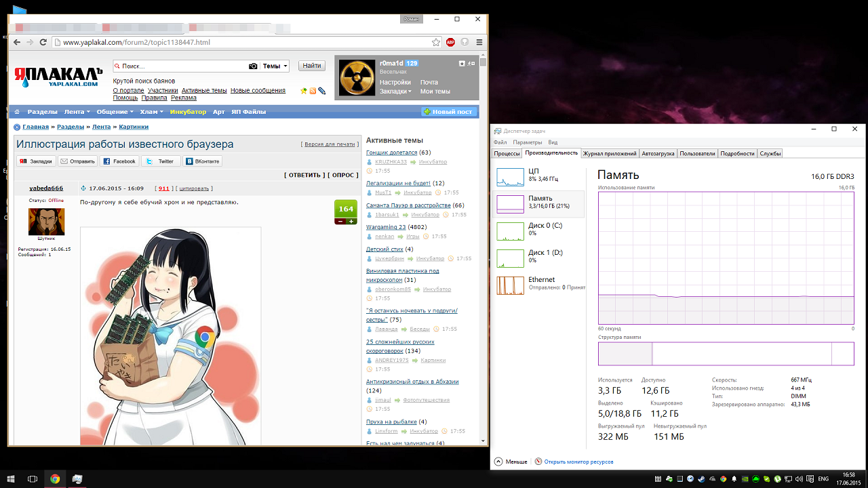Click the ENG language indicator in the taskbar

pyautogui.click(x=825, y=479)
